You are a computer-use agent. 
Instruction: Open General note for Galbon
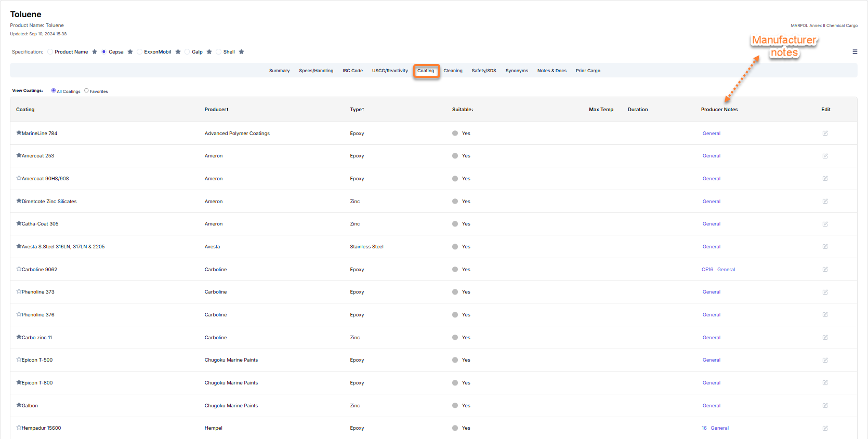click(x=712, y=406)
